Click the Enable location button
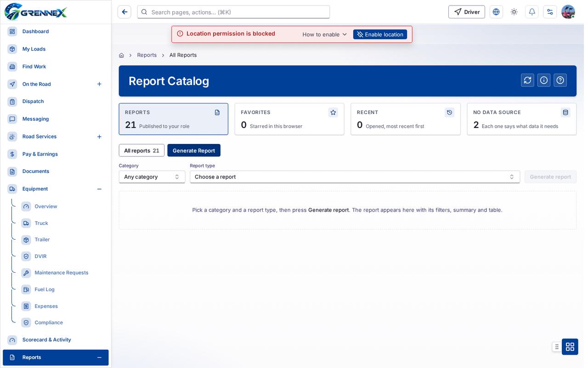Screen dimensions: 588x368 coord(380,34)
